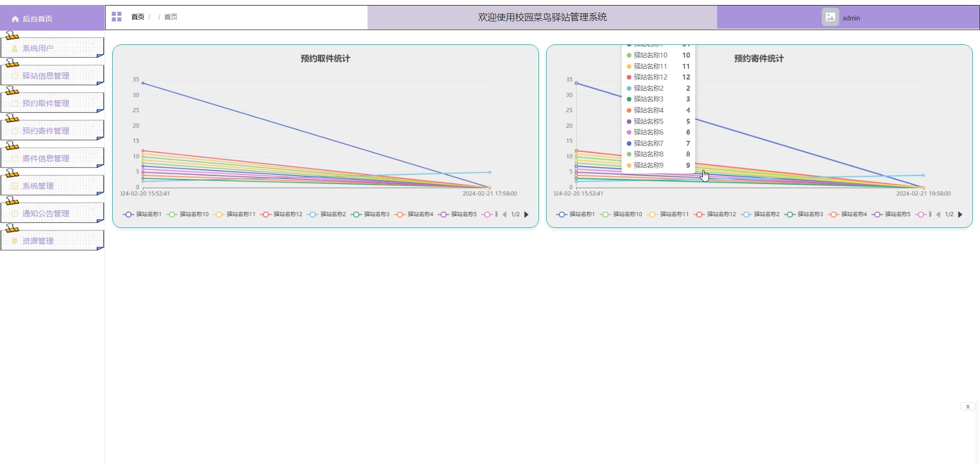Click 驿站名称1 data point at 35 in 预约取件统计
The image size is (980, 464).
(143, 83)
